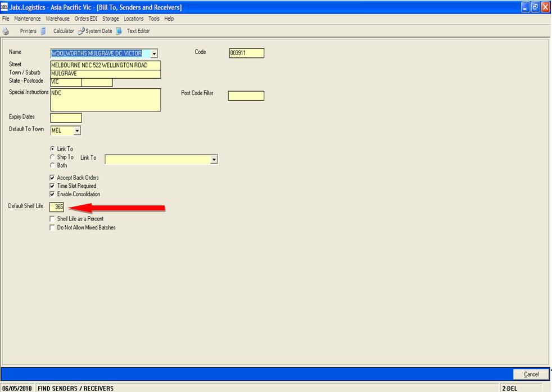Open the Orders EDI menu
The image size is (552, 392).
86,19
